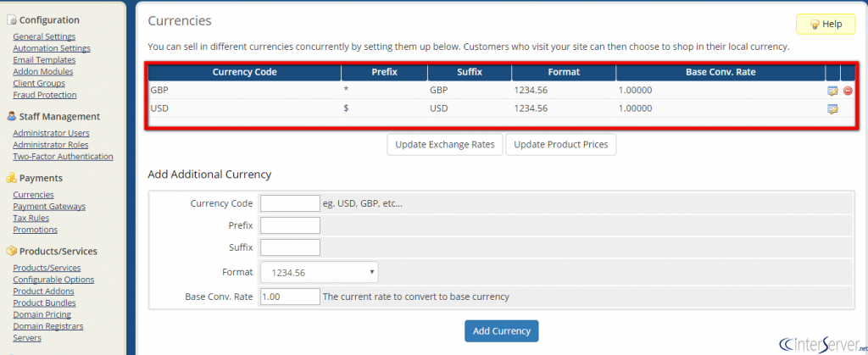
Task: Focus the Base Conv. Rate input field
Action: click(290, 297)
